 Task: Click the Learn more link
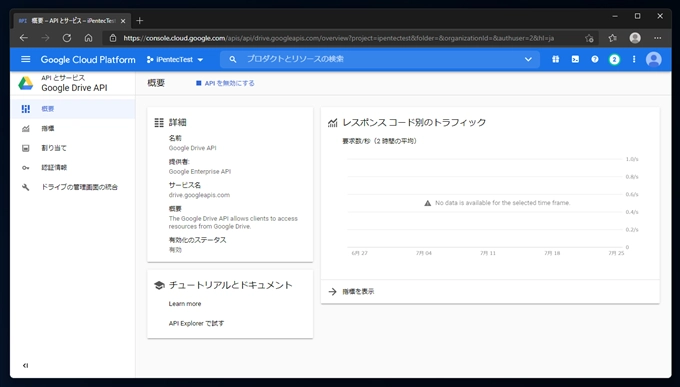coord(185,304)
